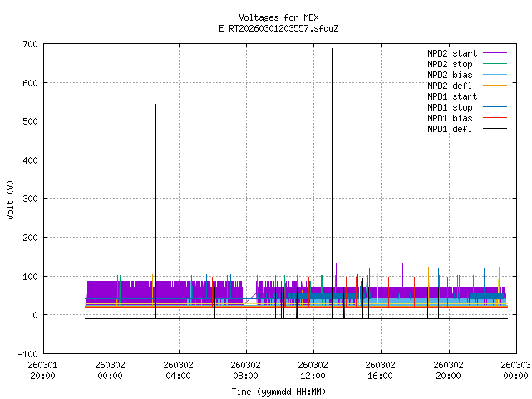
Task: Click the 260301 20:00 x-axis tick label
Action: [42, 369]
